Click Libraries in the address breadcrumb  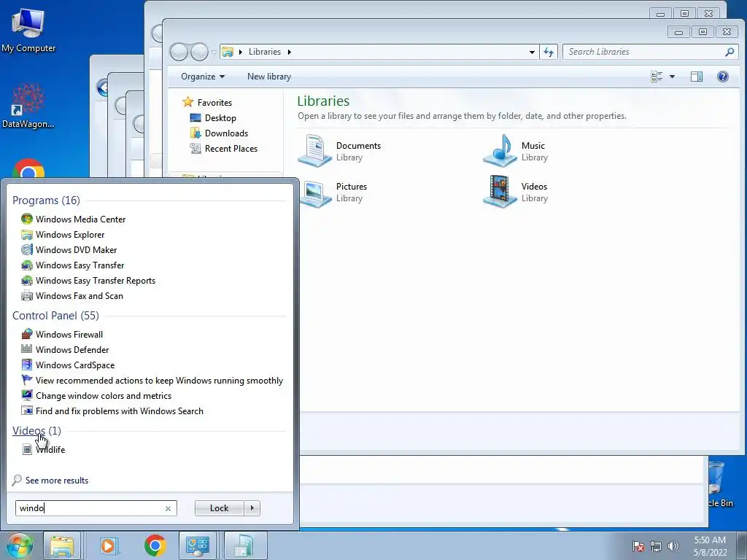264,52
